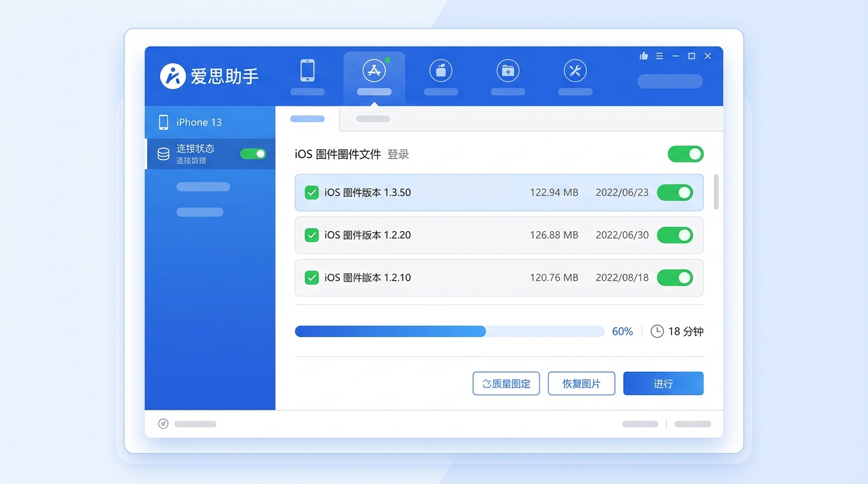Click the 登录 link
Screen dimensions: 868x484
click(398, 154)
